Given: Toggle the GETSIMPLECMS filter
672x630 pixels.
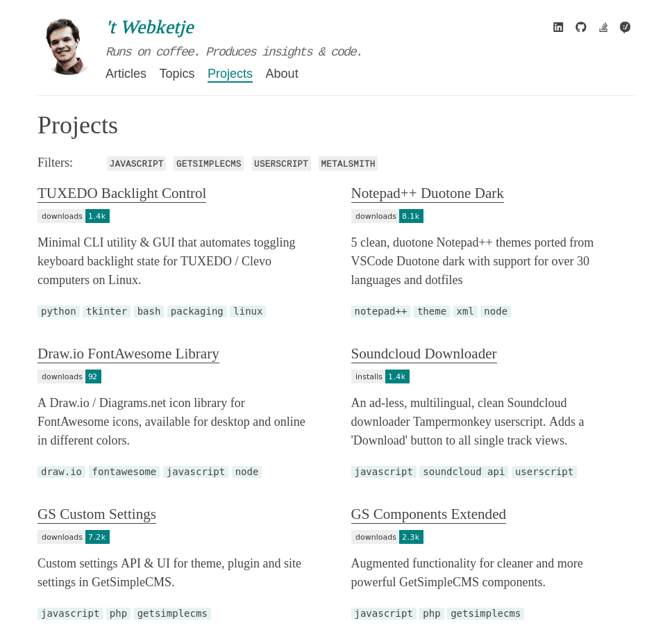Looking at the screenshot, I should point(208,163).
